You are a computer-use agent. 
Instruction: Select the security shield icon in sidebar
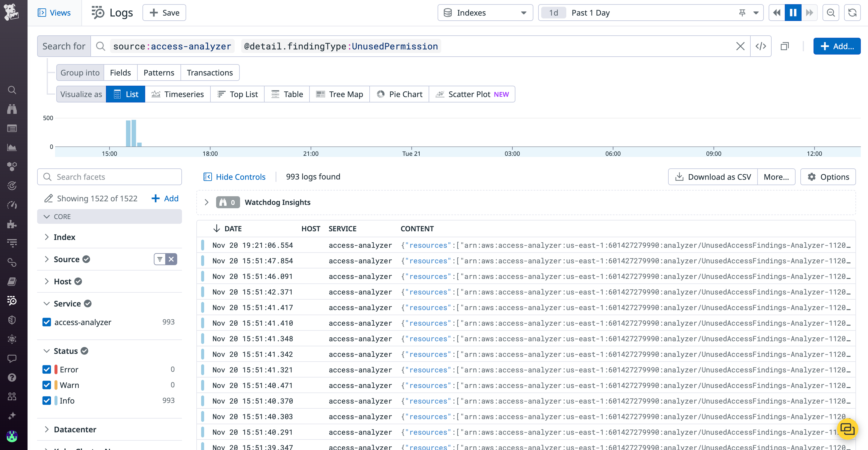pos(12,320)
